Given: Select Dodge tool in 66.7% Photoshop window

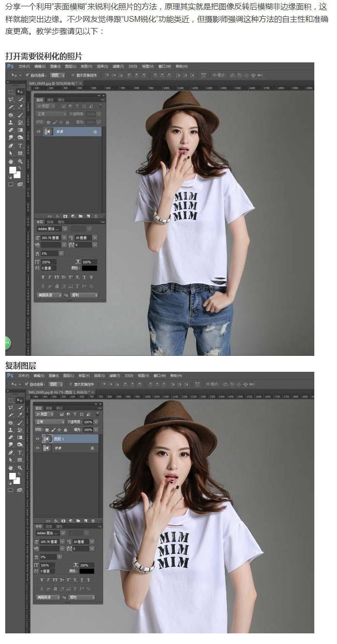Looking at the screenshot, I should pyautogui.click(x=20, y=445).
